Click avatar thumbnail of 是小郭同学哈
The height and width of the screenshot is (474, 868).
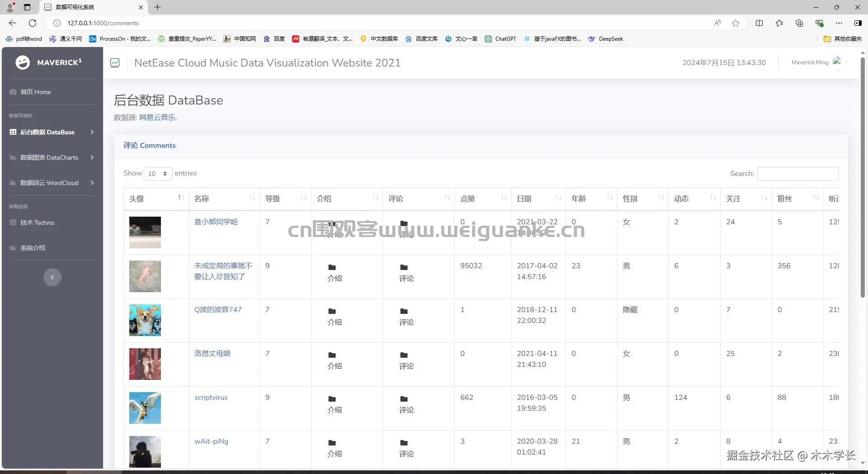(x=145, y=232)
